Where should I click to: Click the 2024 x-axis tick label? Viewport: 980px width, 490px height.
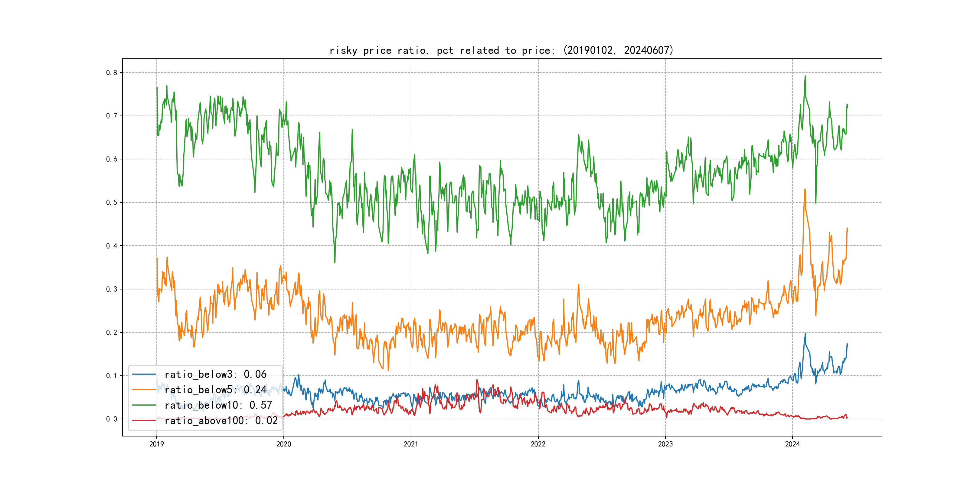pos(792,444)
